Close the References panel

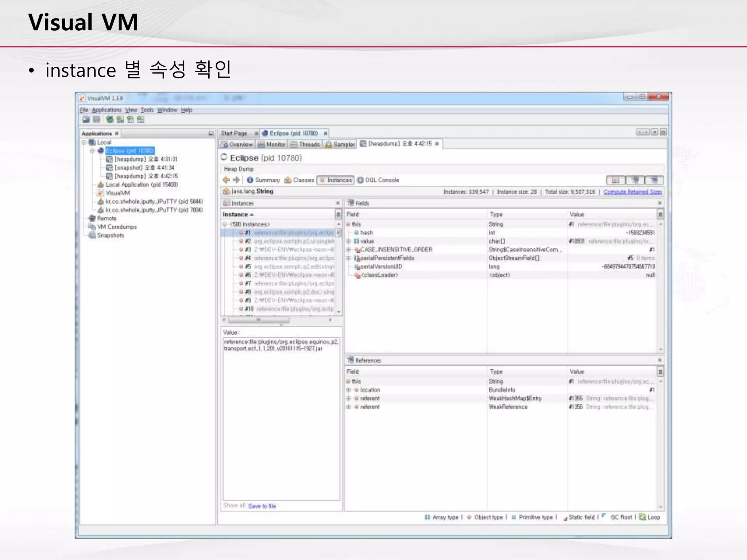pyautogui.click(x=660, y=360)
